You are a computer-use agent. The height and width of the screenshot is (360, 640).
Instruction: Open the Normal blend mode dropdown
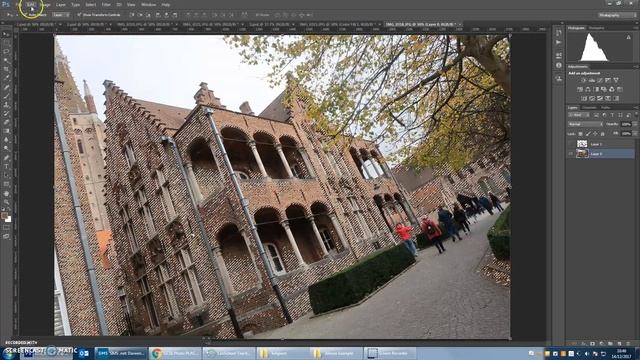(585, 124)
